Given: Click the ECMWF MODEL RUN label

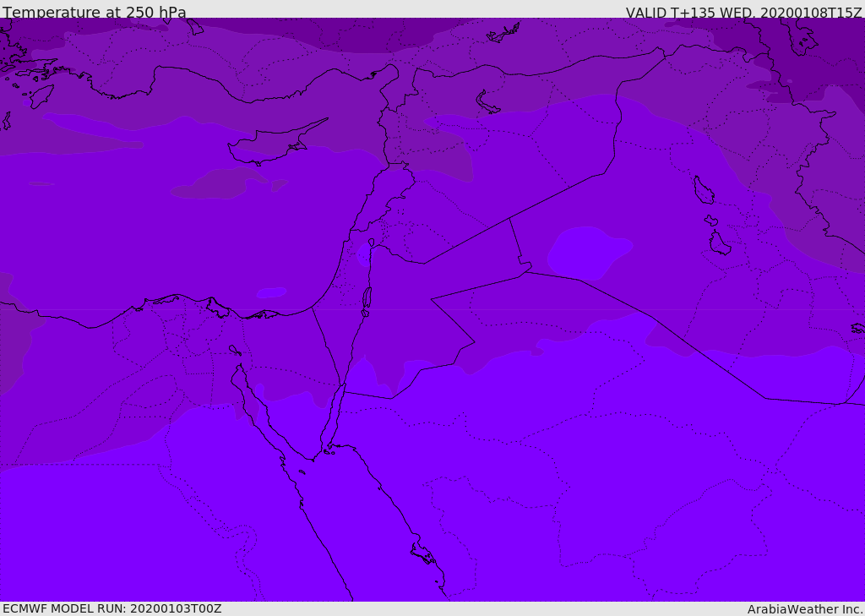Looking at the screenshot, I should (112, 608).
